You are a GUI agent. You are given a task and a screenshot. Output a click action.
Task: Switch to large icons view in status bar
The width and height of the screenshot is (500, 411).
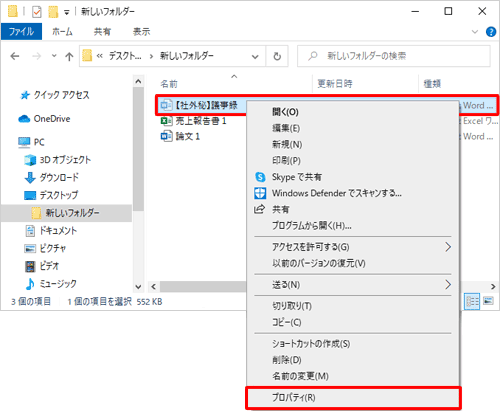[x=488, y=301]
